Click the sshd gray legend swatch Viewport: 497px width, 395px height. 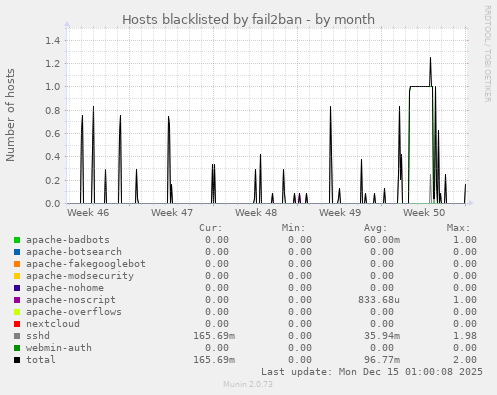tap(17, 336)
